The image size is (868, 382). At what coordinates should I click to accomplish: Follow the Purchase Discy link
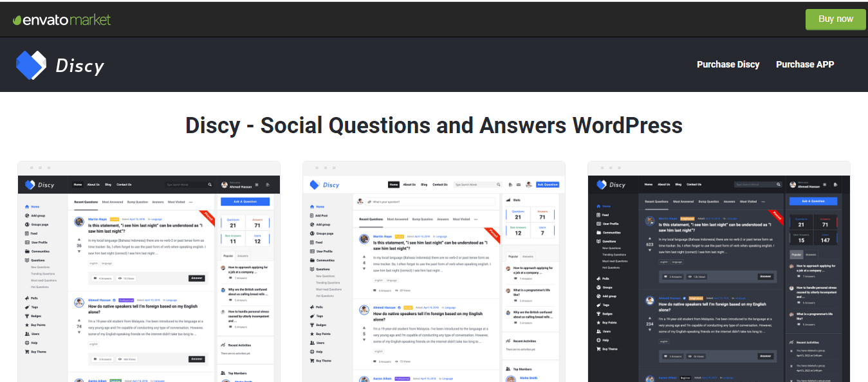(x=728, y=64)
